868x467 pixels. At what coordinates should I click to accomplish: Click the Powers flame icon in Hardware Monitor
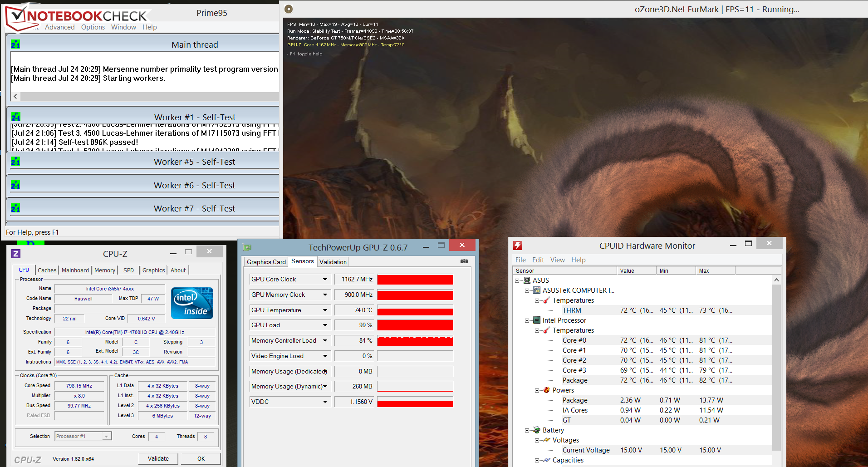coord(547,390)
